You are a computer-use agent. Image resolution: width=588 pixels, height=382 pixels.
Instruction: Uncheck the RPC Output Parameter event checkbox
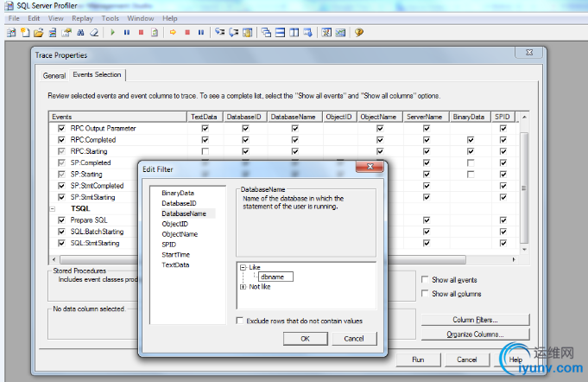61,128
